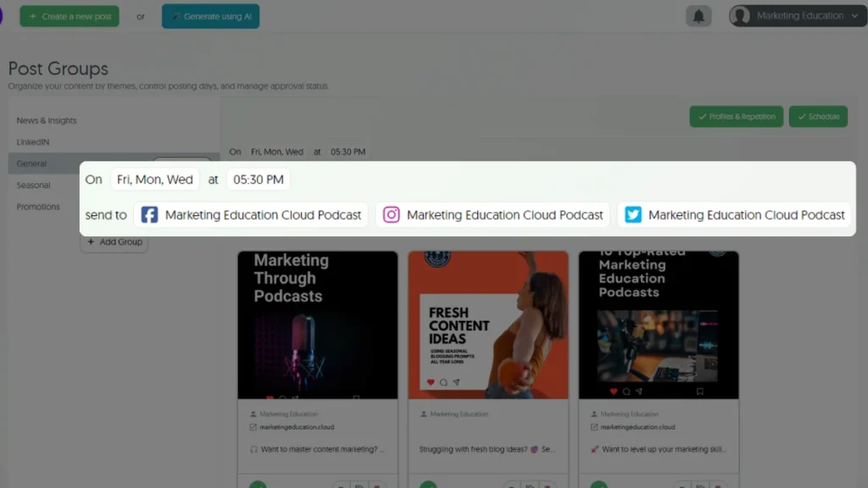The image size is (868, 488).
Task: Click the heart icon on Top-Rated Podcasts post
Action: click(613, 392)
